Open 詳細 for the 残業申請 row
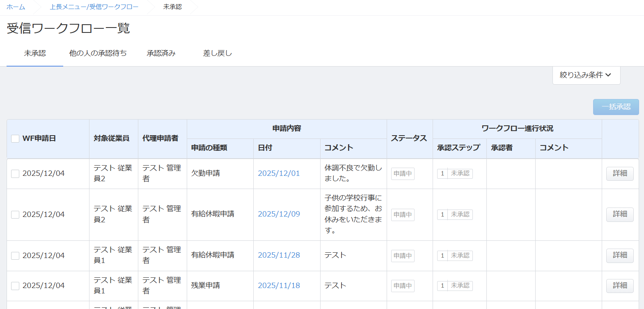 [x=619, y=286]
